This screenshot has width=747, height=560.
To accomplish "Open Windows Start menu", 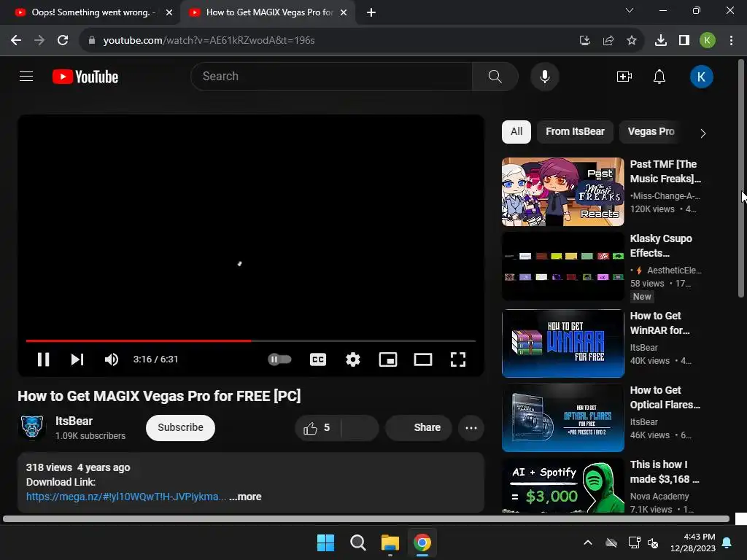I will [x=325, y=542].
